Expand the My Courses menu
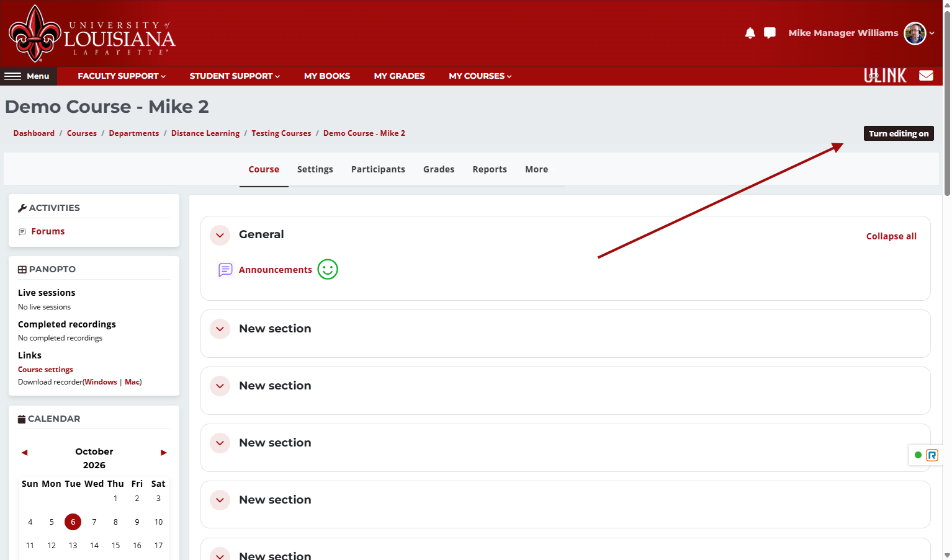The width and height of the screenshot is (952, 560). point(480,76)
